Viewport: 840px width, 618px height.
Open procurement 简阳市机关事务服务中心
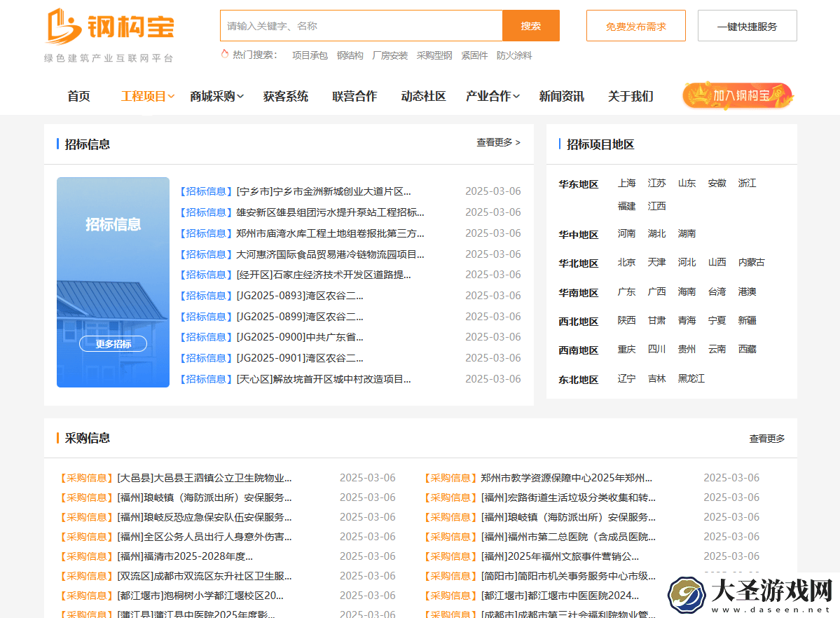click(x=568, y=576)
